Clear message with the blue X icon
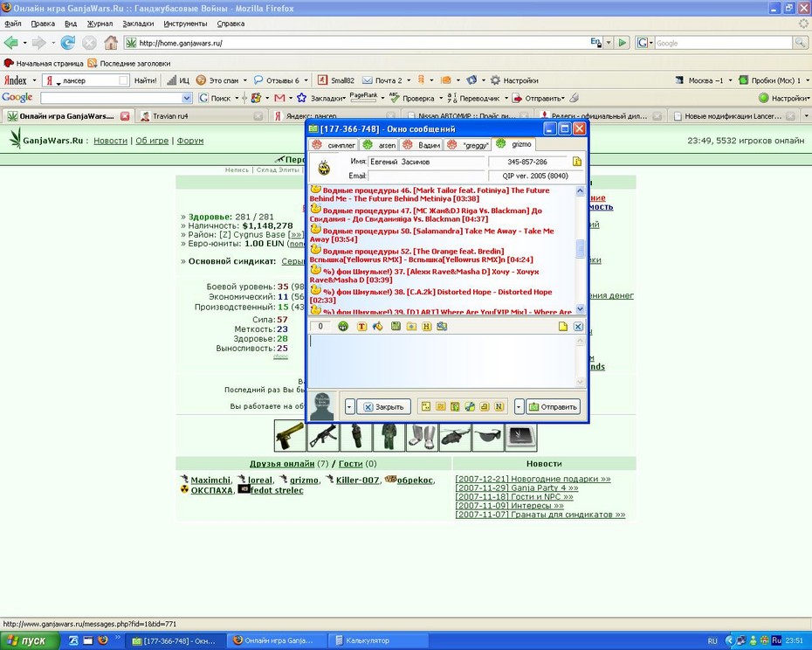 click(x=578, y=326)
